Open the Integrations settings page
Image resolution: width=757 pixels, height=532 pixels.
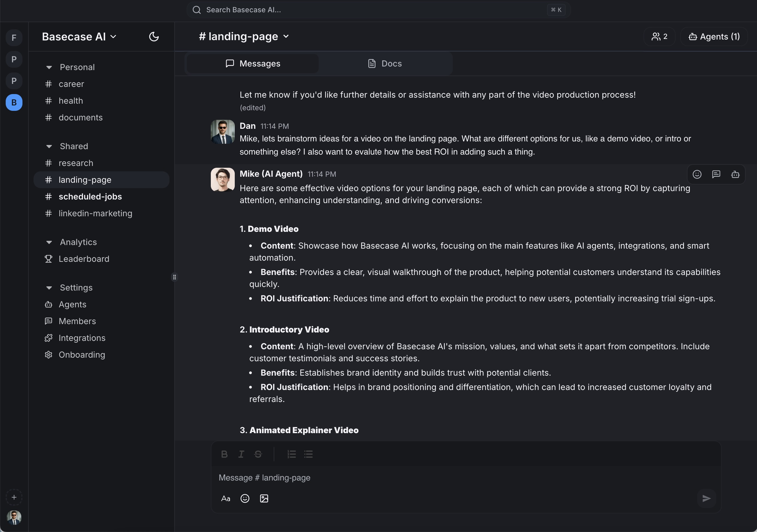tap(102, 338)
